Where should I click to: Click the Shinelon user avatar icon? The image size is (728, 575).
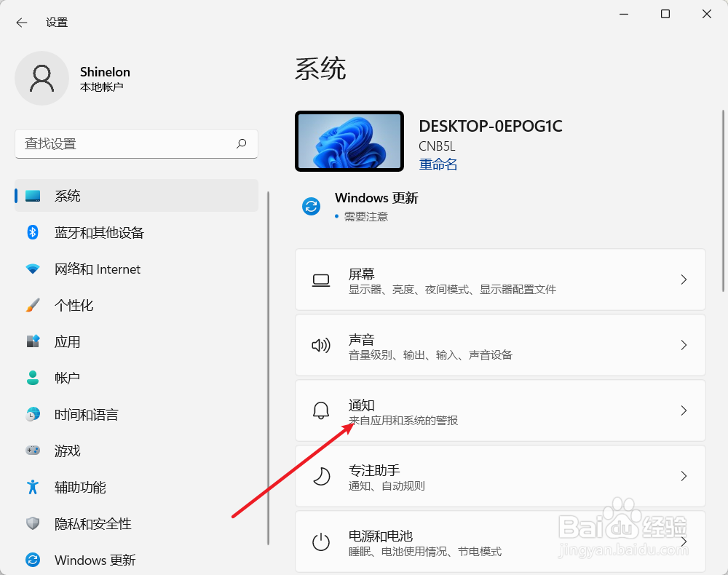41,78
